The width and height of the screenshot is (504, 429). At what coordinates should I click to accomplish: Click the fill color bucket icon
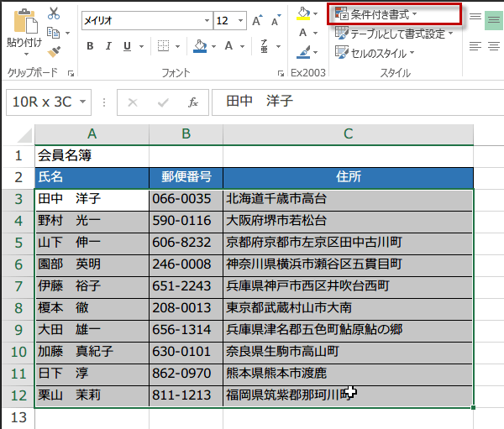[200, 46]
